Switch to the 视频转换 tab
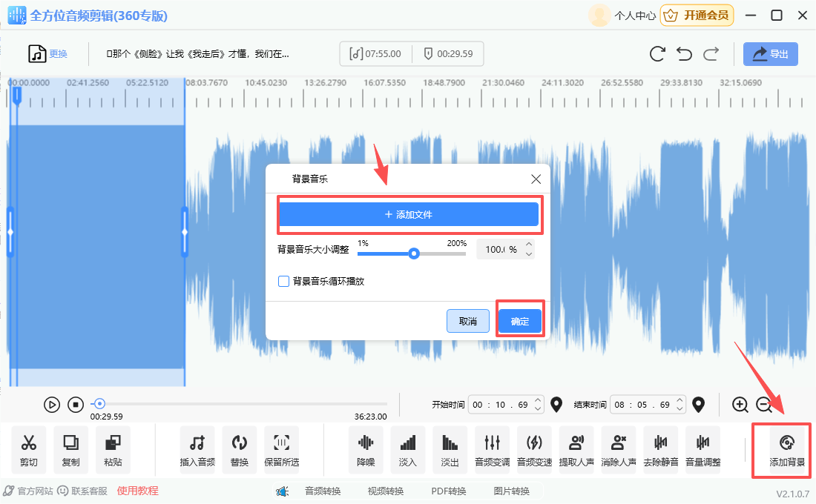Image resolution: width=816 pixels, height=504 pixels. pyautogui.click(x=386, y=491)
